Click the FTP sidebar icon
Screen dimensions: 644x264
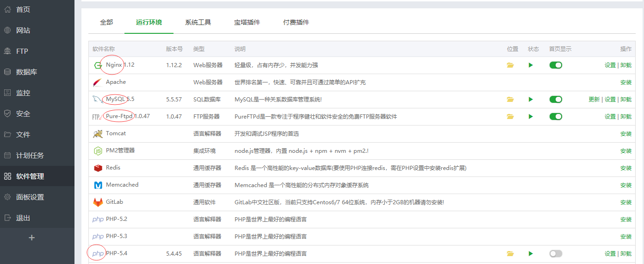click(7, 51)
